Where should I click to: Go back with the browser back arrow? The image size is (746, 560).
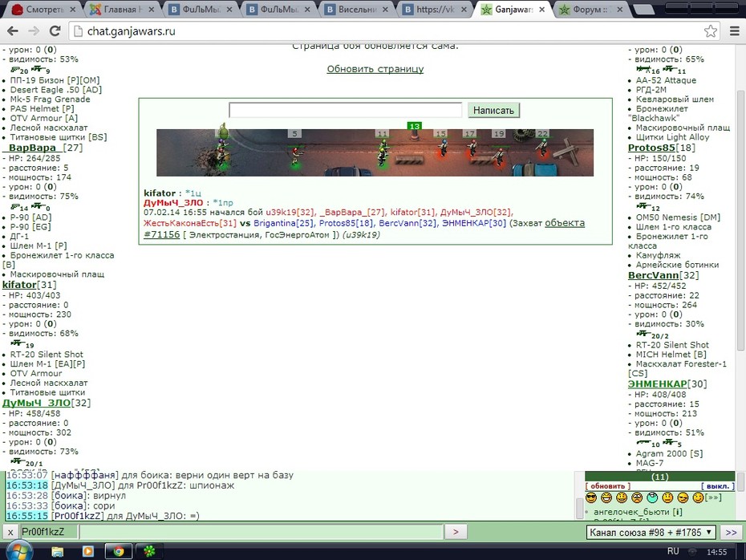click(12, 31)
